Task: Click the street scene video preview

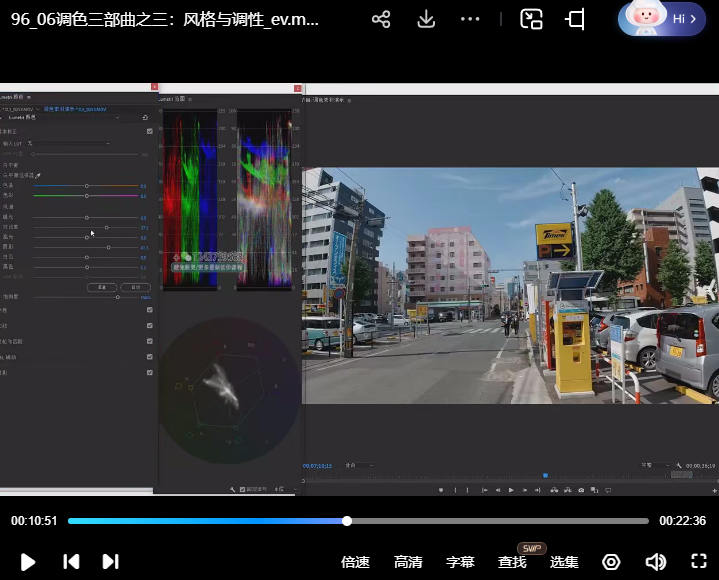Action: (510, 285)
